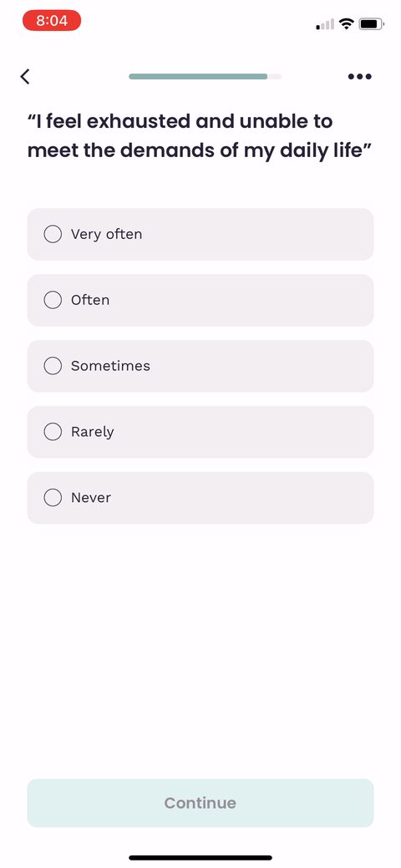Tap the home indicator bar
The image size is (401, 868).
point(200,857)
